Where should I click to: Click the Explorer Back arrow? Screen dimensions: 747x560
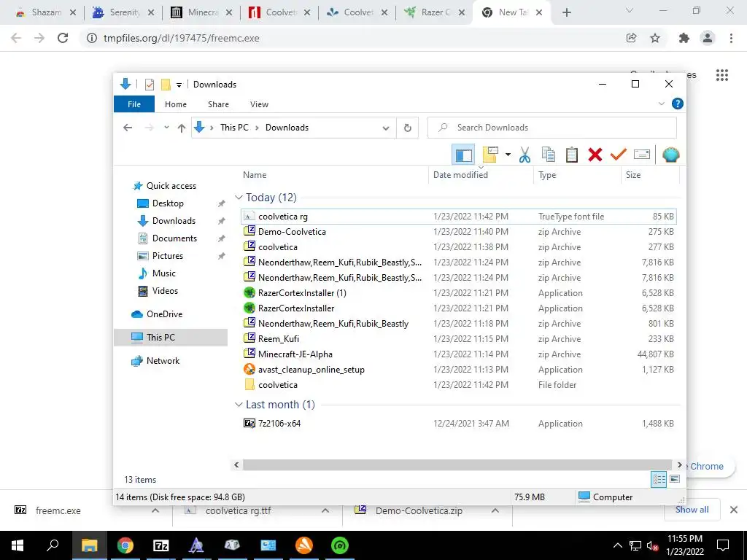(x=128, y=128)
